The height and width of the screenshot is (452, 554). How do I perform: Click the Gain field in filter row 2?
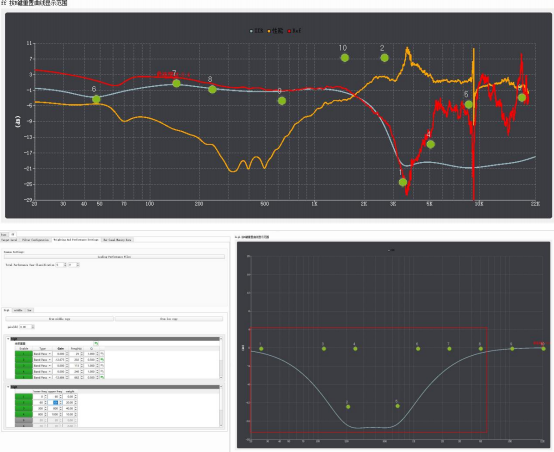coord(61,360)
